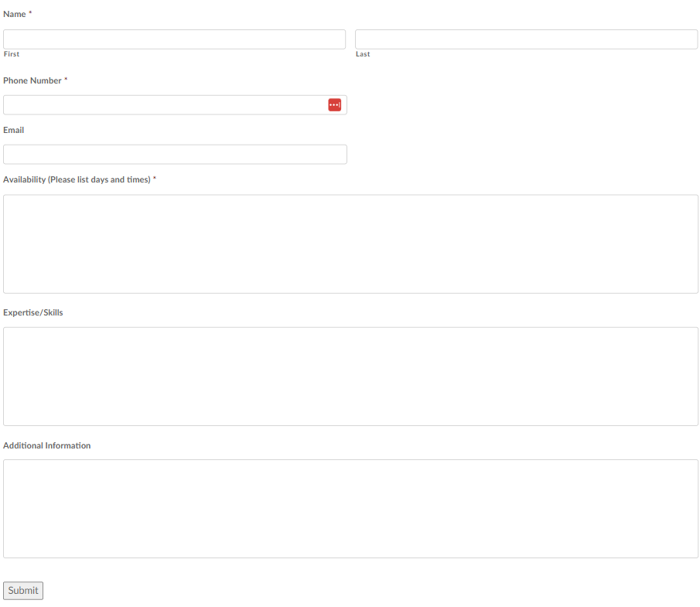
Task: Click the Last sub-label under the name field
Action: (363, 54)
